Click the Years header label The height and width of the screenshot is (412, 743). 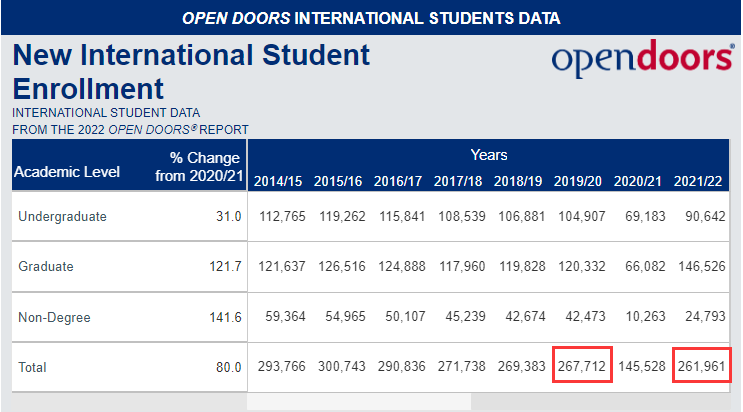click(489, 155)
